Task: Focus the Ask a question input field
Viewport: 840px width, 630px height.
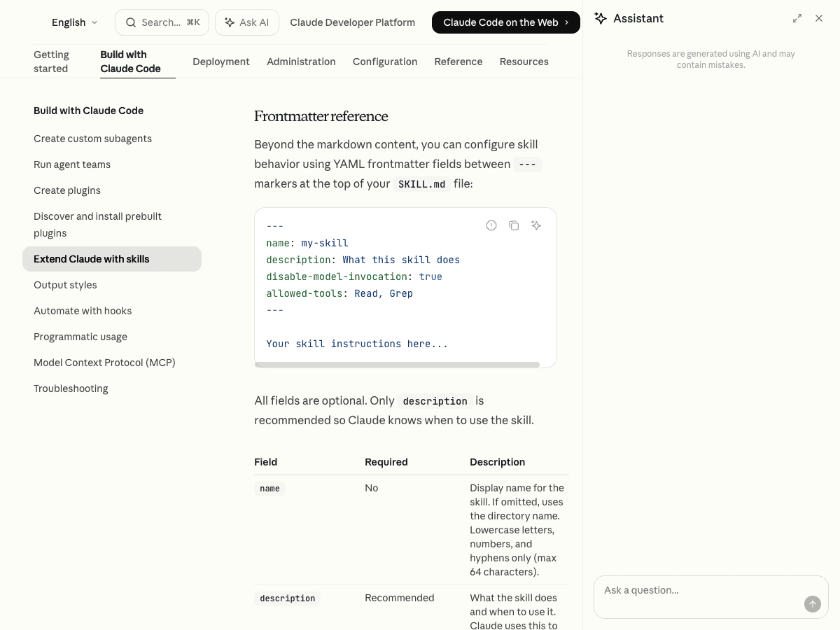Action: click(700, 591)
